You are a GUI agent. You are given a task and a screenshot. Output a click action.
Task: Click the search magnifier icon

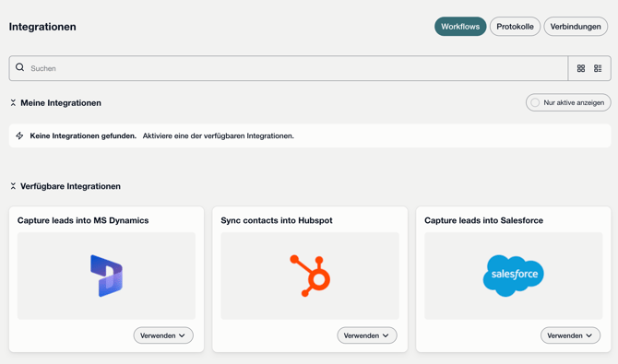(19, 67)
